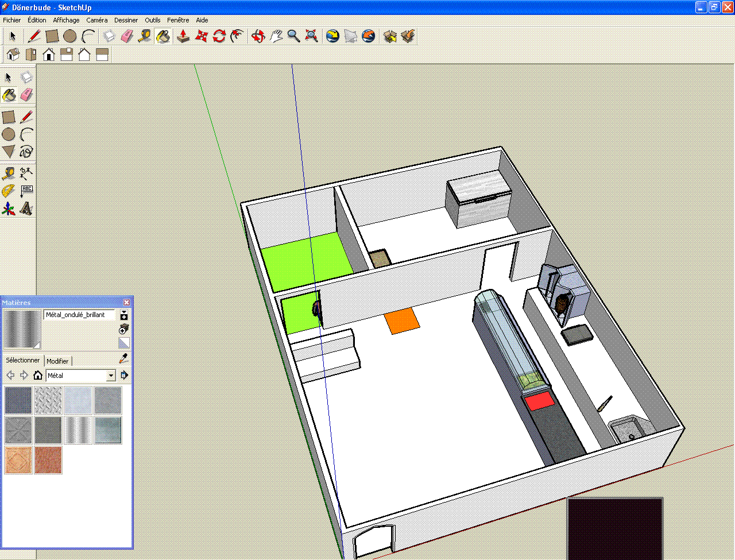Image resolution: width=735 pixels, height=560 pixels.
Task: Select the Protractor tool in left toolbar
Action: click(8, 191)
